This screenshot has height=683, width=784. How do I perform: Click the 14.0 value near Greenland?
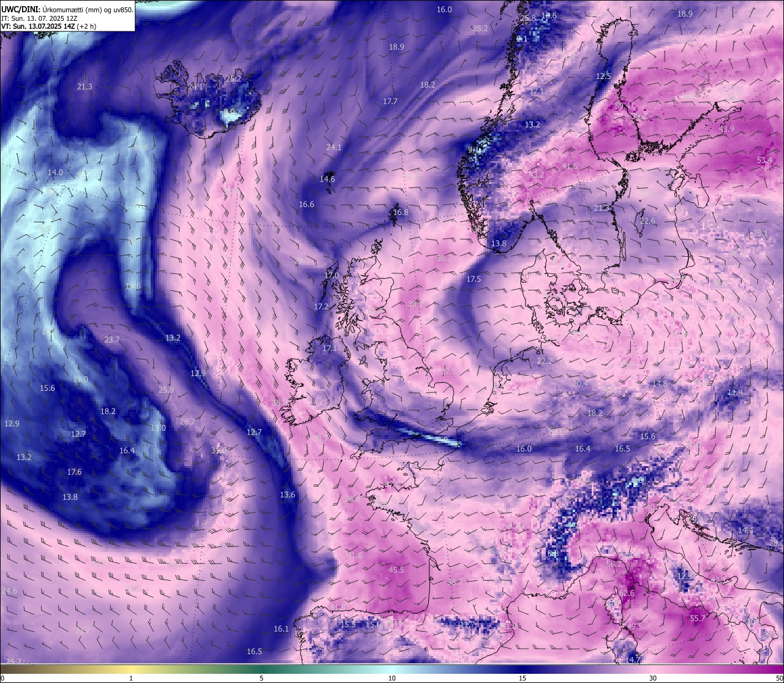[55, 173]
